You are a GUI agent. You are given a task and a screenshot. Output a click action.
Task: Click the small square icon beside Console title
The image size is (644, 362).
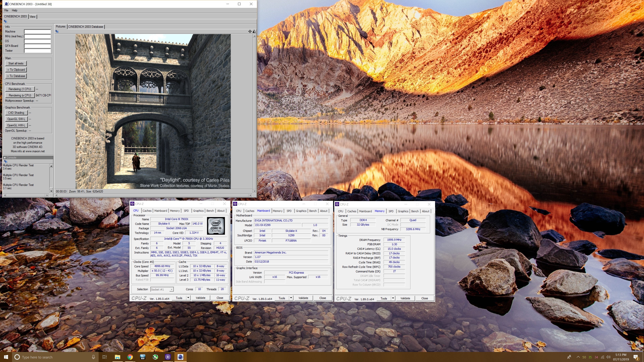tap(5, 157)
